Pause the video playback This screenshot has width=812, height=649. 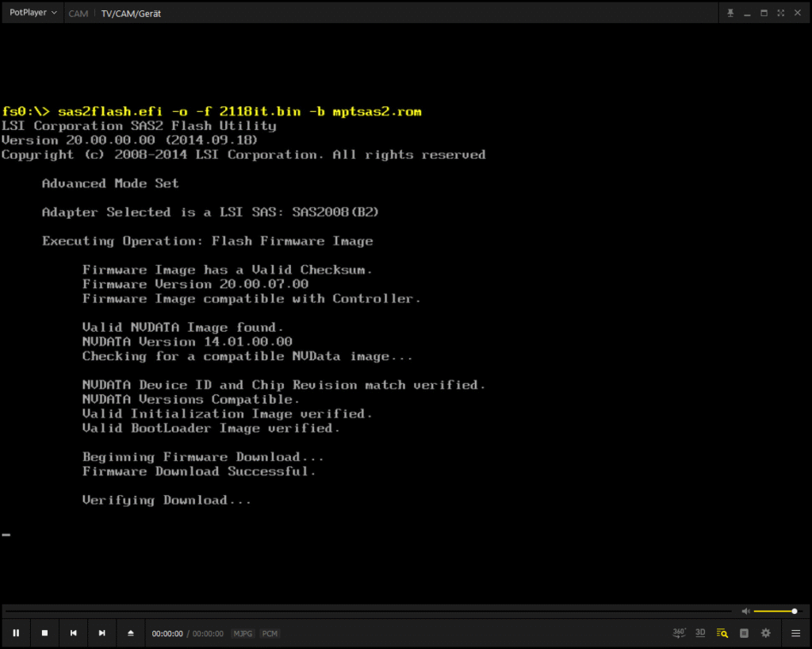(x=16, y=633)
